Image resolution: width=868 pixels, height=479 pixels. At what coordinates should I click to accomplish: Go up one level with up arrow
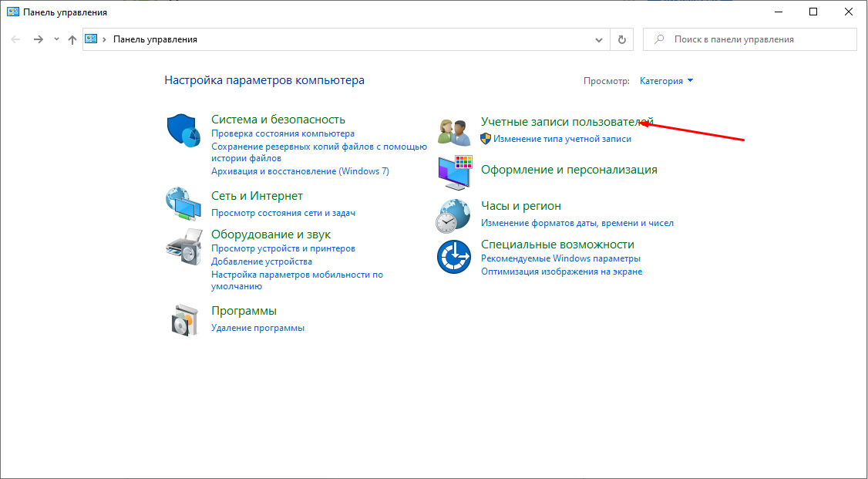[72, 39]
